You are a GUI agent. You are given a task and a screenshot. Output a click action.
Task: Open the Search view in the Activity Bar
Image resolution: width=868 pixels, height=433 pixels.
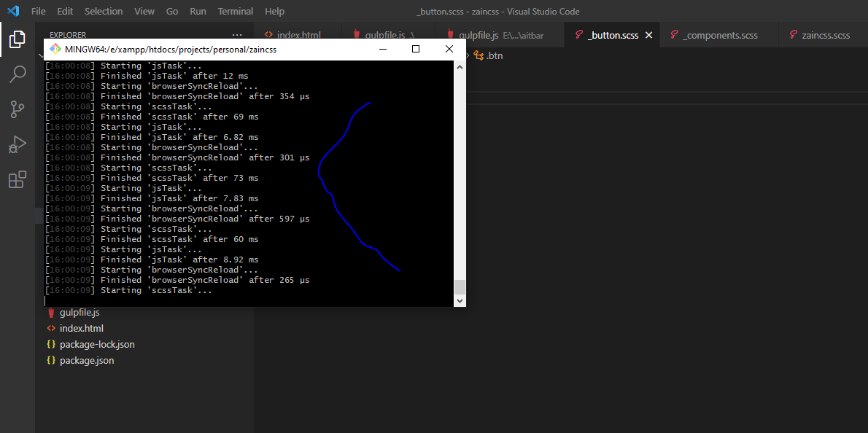pos(18,74)
